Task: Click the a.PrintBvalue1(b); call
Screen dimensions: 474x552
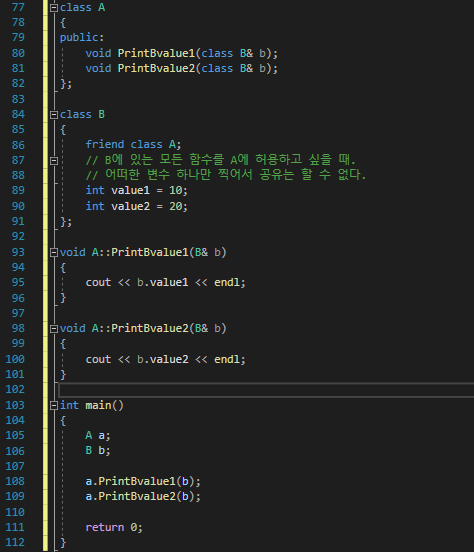Action: 143,481
